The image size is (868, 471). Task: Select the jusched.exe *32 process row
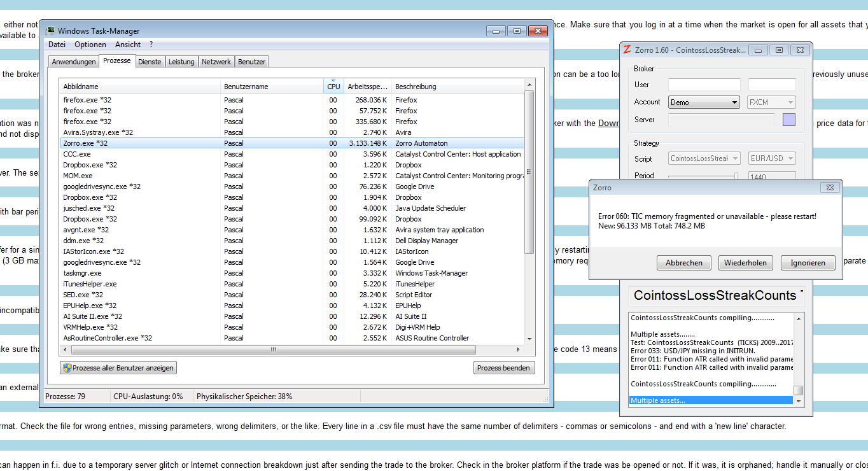(x=291, y=208)
